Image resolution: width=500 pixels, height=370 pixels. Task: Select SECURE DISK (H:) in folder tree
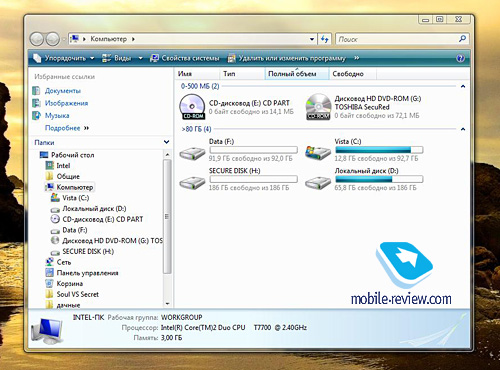(x=88, y=251)
